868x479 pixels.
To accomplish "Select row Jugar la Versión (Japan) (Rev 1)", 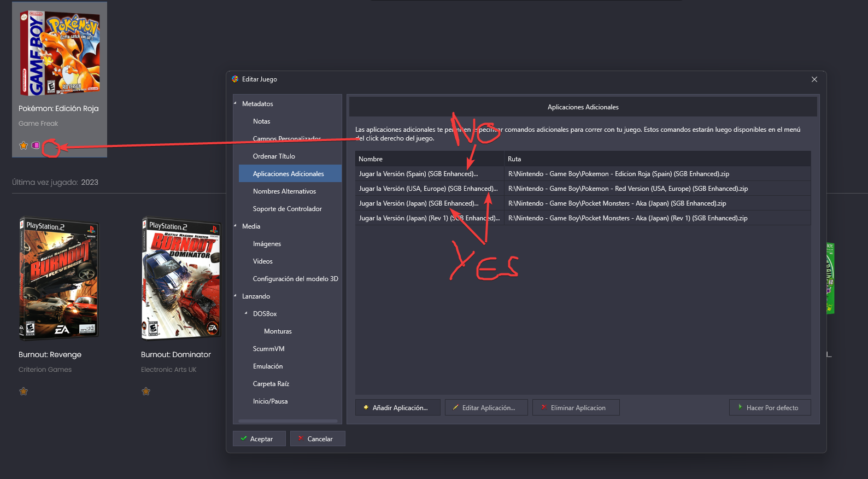I will pos(583,218).
